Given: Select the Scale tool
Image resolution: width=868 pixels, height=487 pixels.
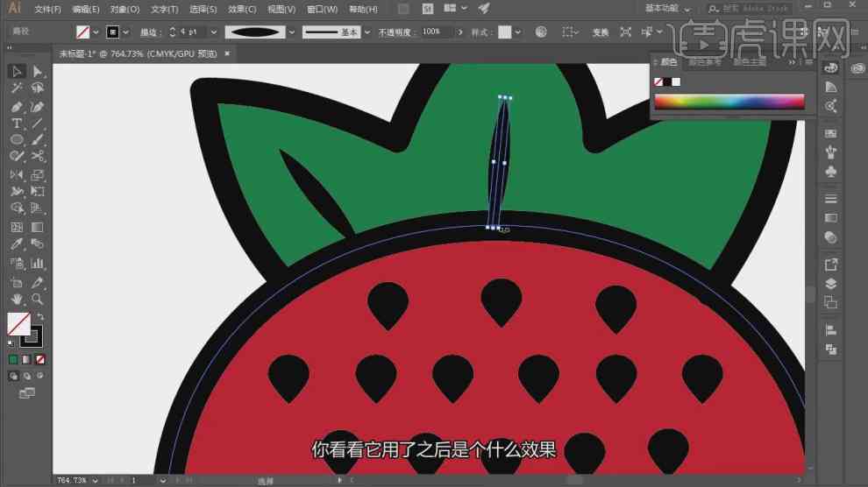Looking at the screenshot, I should pyautogui.click(x=37, y=174).
